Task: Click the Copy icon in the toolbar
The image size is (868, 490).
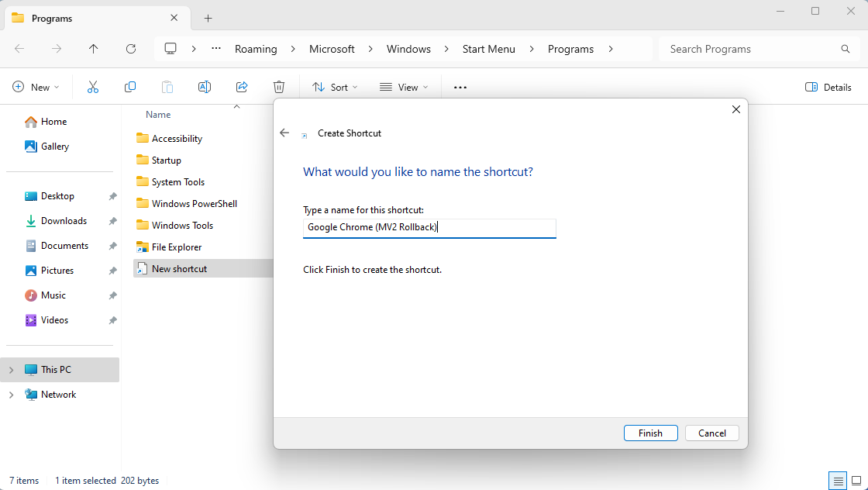Action: coord(130,87)
